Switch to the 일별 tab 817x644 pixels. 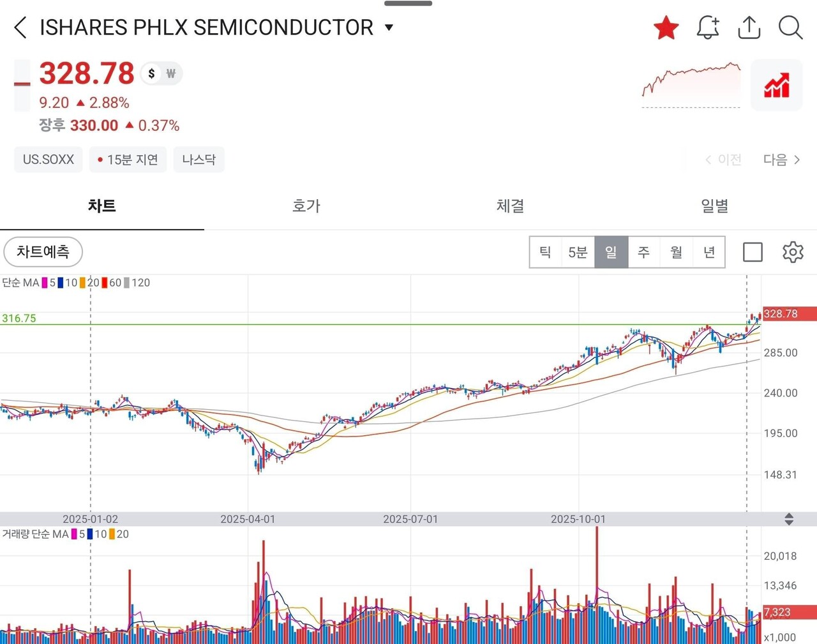714,206
